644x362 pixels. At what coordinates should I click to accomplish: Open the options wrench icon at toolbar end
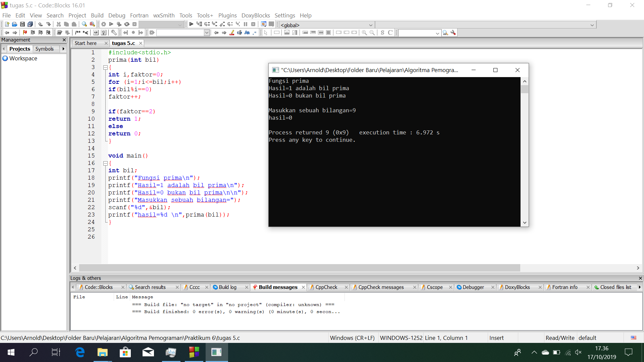[x=453, y=33]
